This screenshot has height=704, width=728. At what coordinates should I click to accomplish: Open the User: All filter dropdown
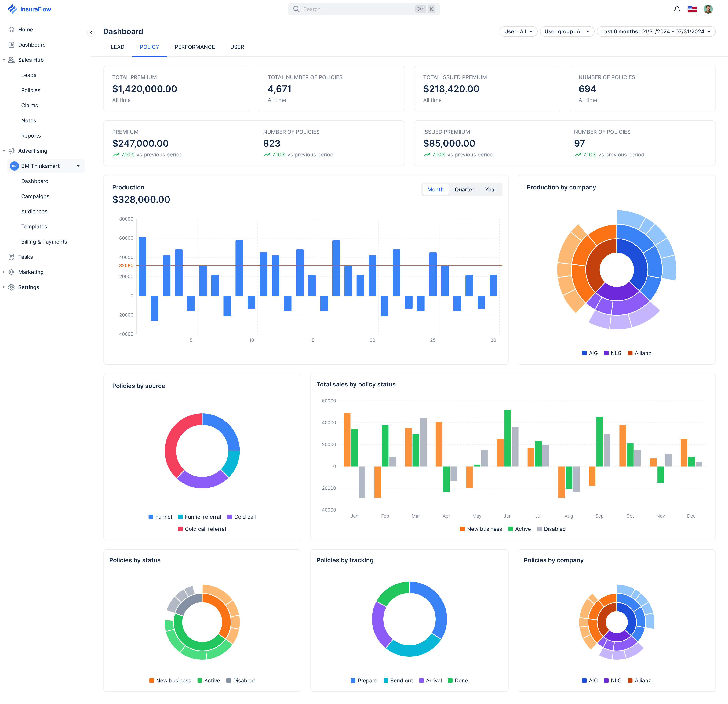click(x=518, y=32)
